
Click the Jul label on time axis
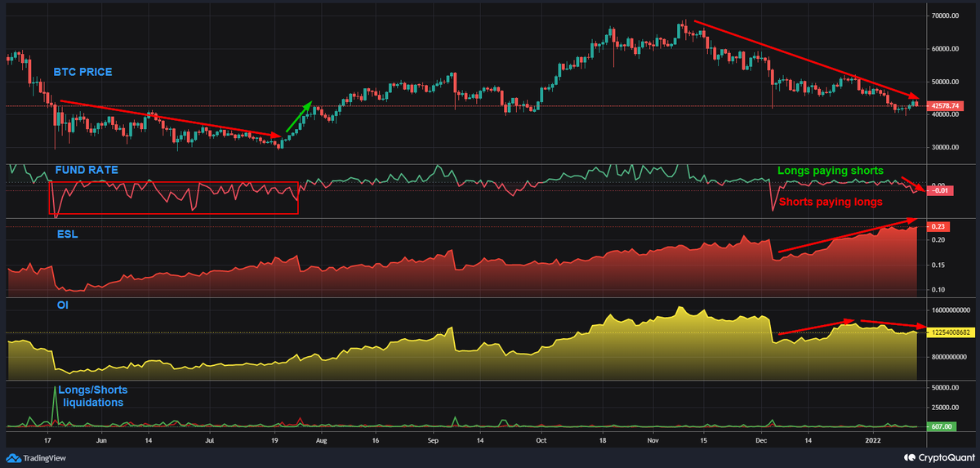211,439
